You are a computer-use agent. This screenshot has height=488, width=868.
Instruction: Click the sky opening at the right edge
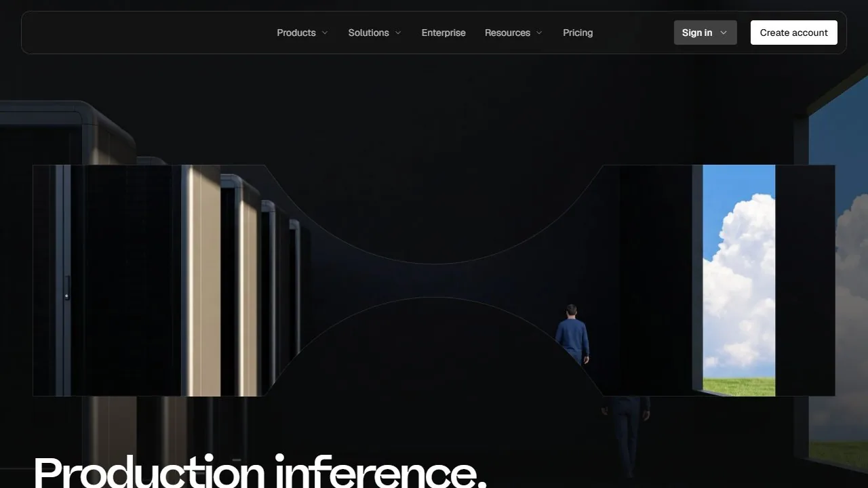tap(839, 271)
